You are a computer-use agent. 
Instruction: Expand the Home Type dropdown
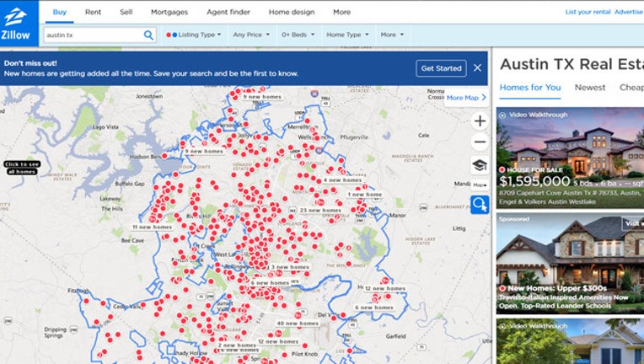347,35
